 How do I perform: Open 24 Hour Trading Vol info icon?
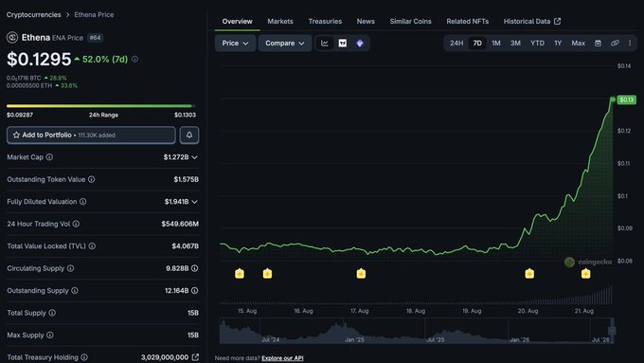pyautogui.click(x=76, y=224)
